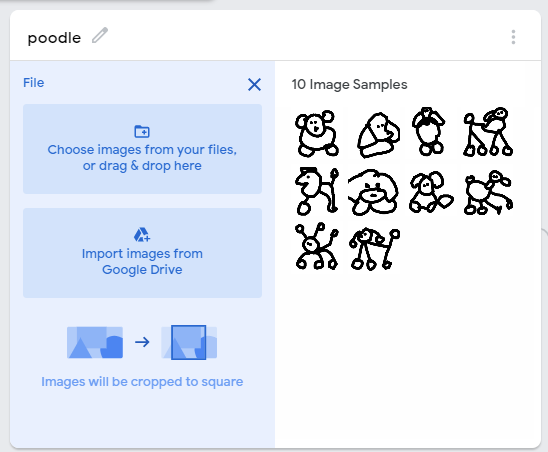Screen dimensions: 548x452
Task: Select the fourth sample in first row
Action: click(488, 133)
